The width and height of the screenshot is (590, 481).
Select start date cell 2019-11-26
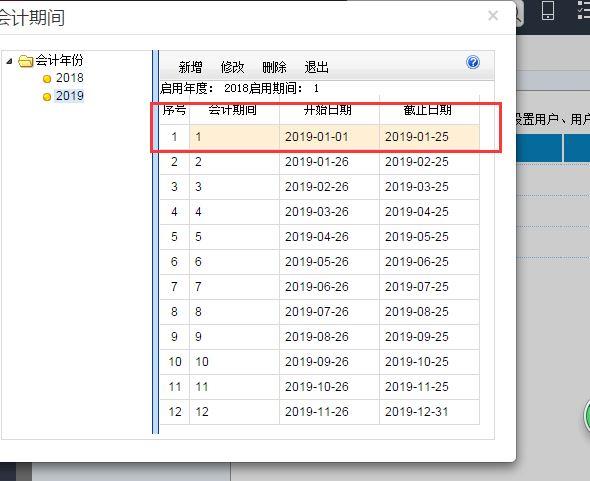pyautogui.click(x=329, y=412)
